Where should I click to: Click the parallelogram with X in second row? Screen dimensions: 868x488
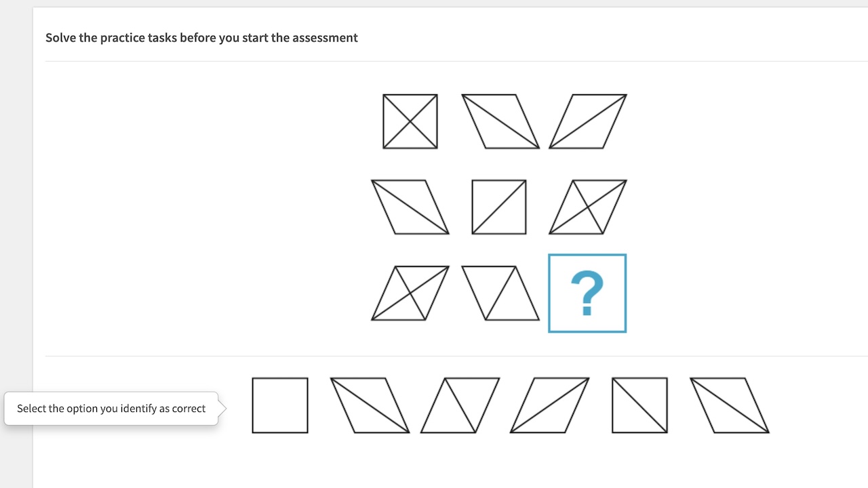pos(587,207)
